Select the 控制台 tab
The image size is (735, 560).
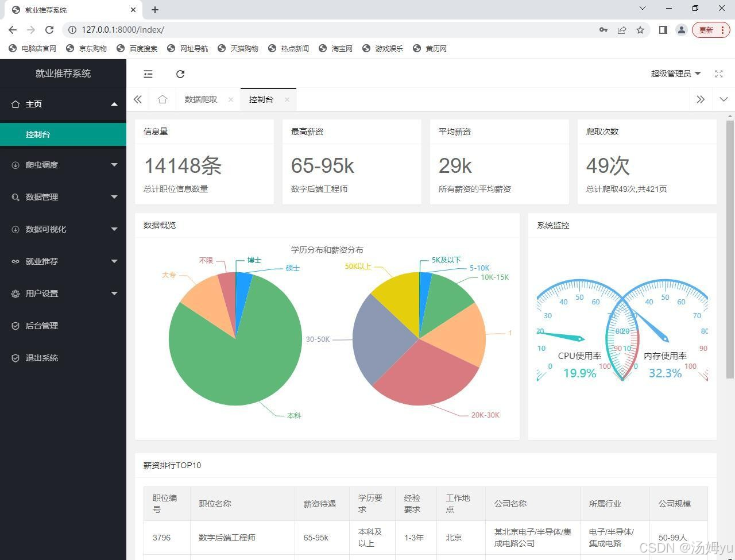coord(261,99)
